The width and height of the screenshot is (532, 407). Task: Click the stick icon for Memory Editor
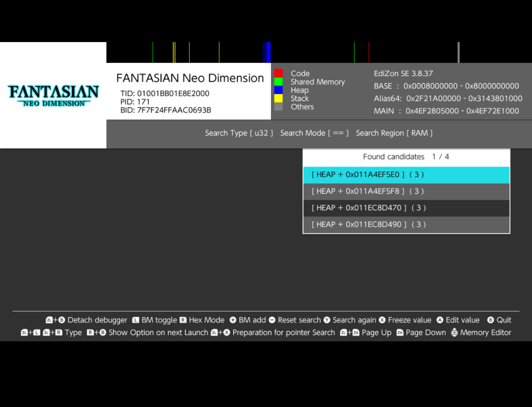454,332
